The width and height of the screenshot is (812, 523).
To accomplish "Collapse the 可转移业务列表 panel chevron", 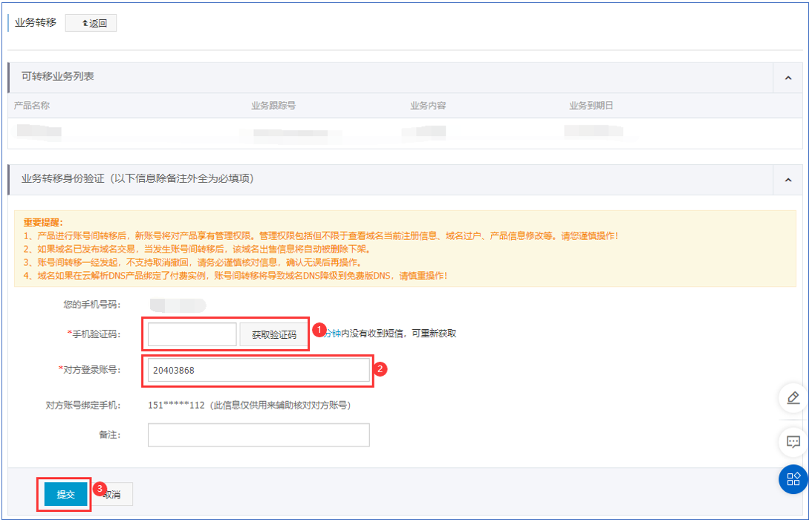I will coord(787,77).
